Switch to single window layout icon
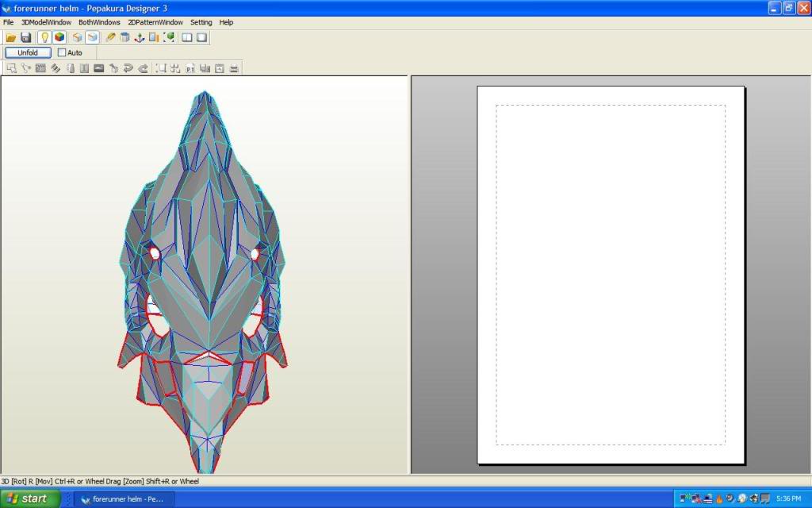This screenshot has width=812, height=508. tap(202, 37)
